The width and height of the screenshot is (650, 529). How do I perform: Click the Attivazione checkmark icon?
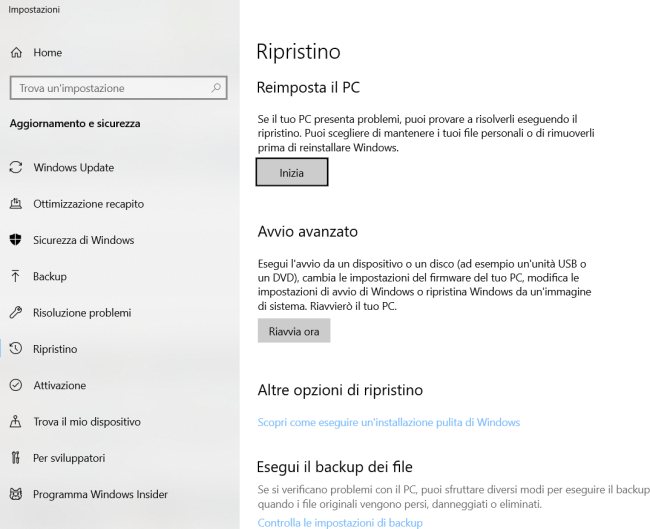15,385
